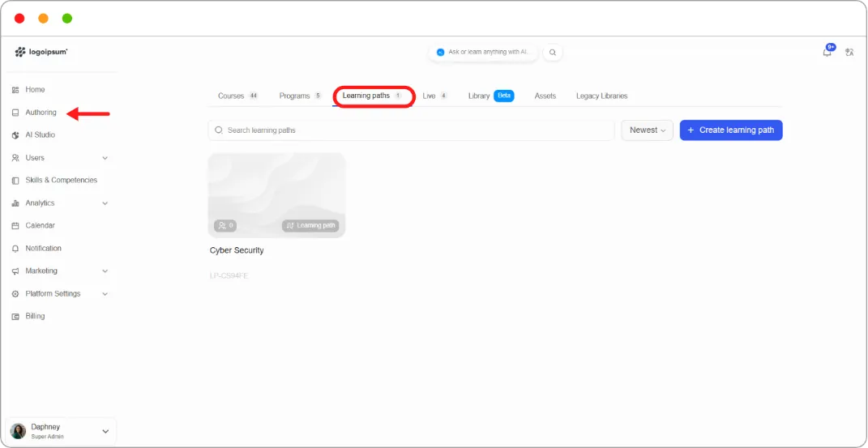The image size is (868, 448).
Task: Click the Ask or learn anything AI field
Action: 483,52
